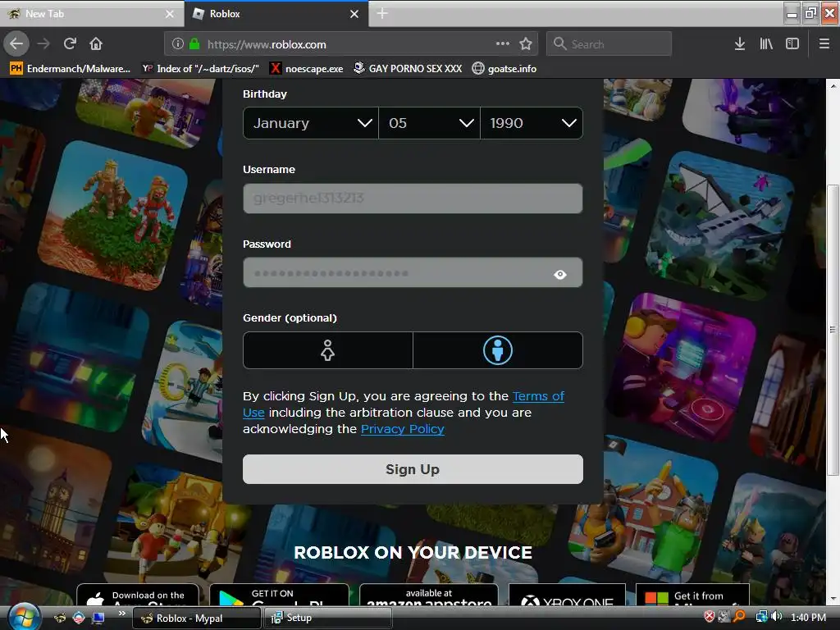Open the goatse.info bookmark
The height and width of the screenshot is (630, 840).
click(504, 69)
